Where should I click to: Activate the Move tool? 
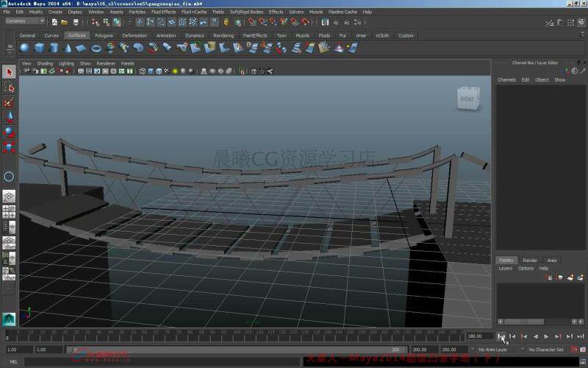(9, 117)
